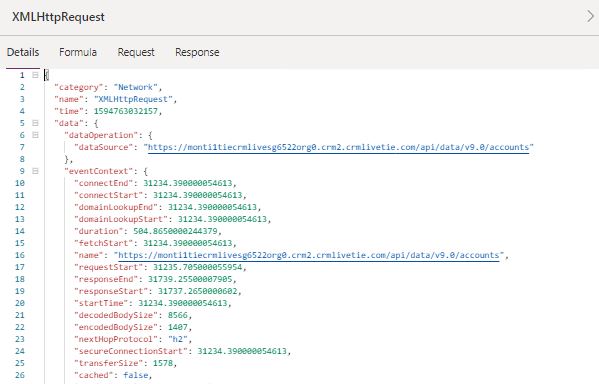The width and height of the screenshot is (599, 384).
Task: Switch to the Details tab
Action: tap(23, 52)
